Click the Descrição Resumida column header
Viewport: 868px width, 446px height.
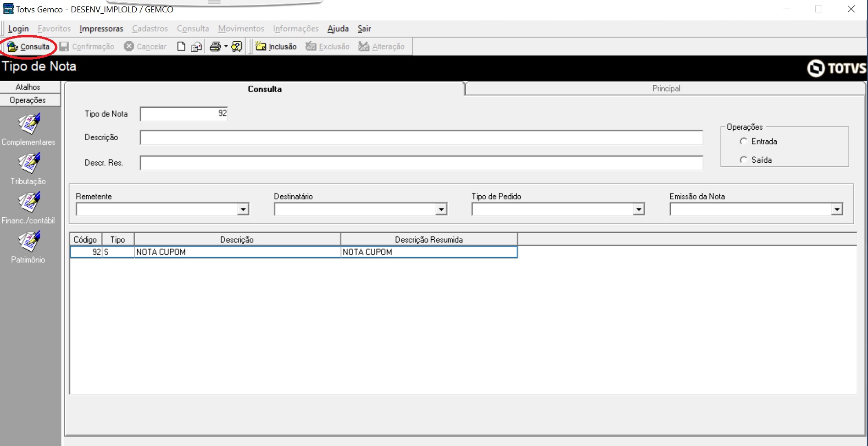coord(429,239)
